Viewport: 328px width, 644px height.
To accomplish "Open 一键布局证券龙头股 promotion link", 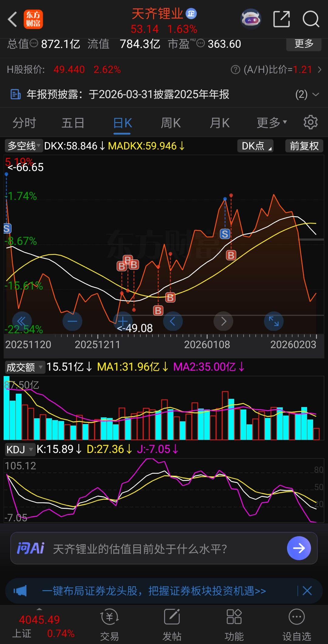I will [x=154, y=591].
